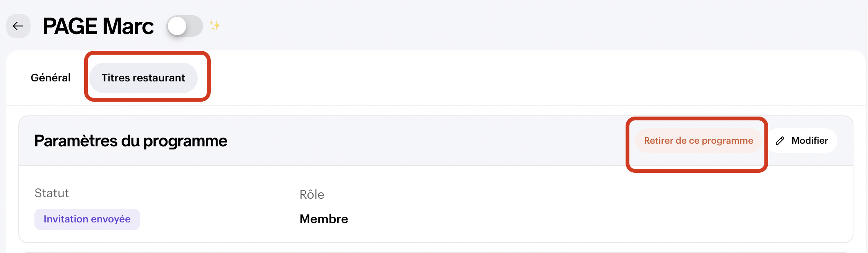The height and width of the screenshot is (253, 868).
Task: Click the sparkle icon beside the toggle
Action: (215, 26)
